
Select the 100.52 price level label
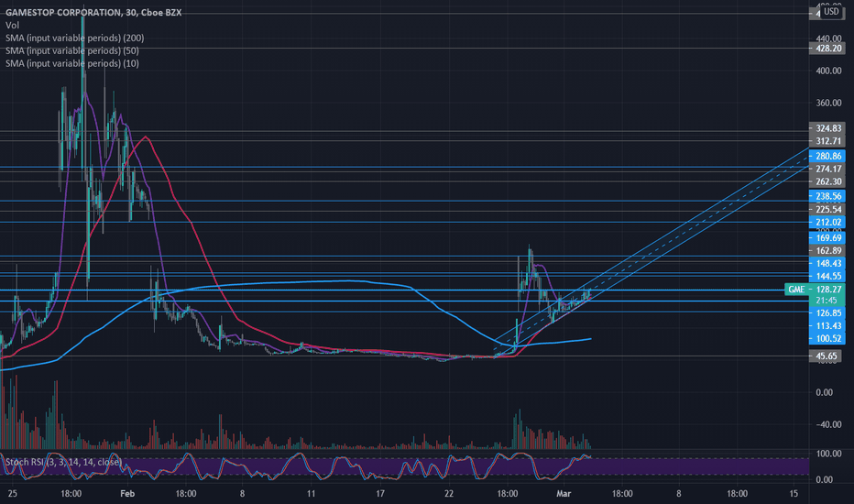point(827,338)
